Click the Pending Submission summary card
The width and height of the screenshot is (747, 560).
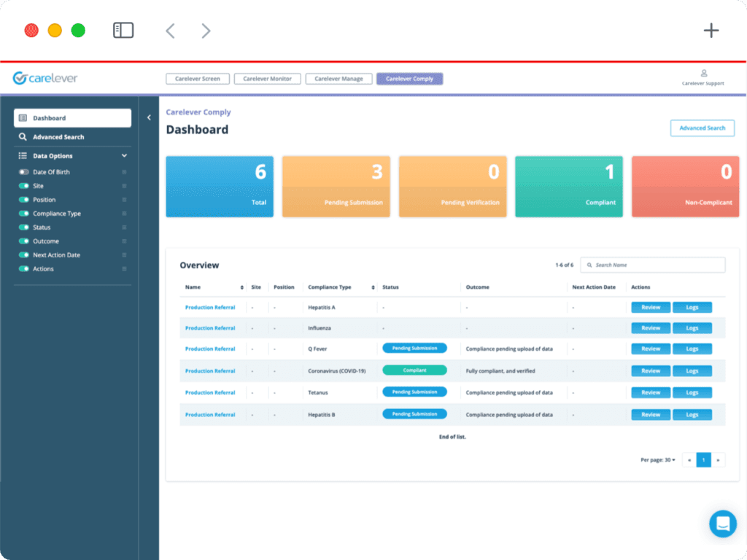(336, 187)
